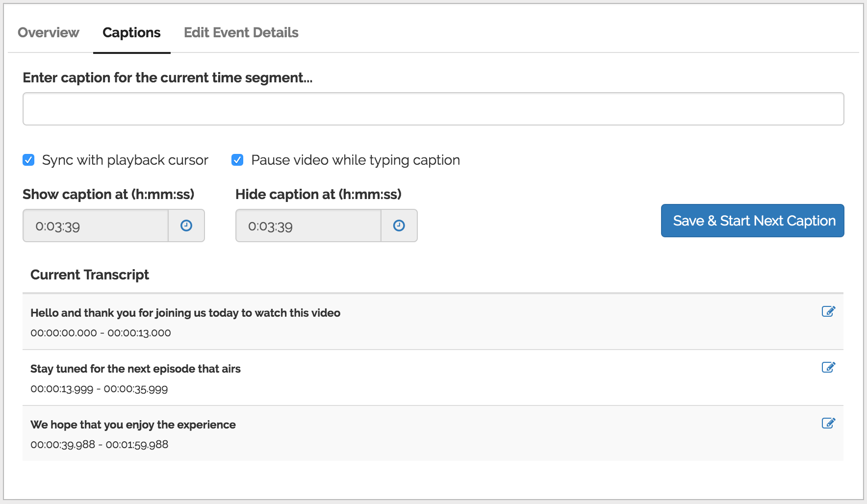Disable Pause video while typing caption
The image size is (867, 504).
(x=237, y=160)
